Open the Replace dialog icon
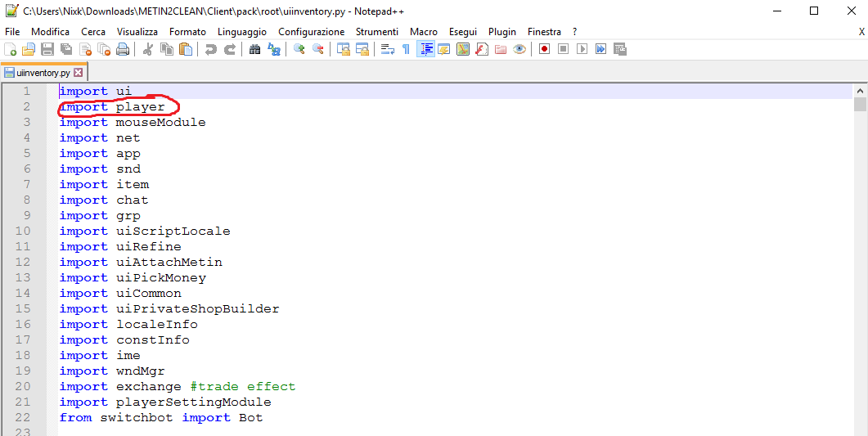 click(x=273, y=49)
